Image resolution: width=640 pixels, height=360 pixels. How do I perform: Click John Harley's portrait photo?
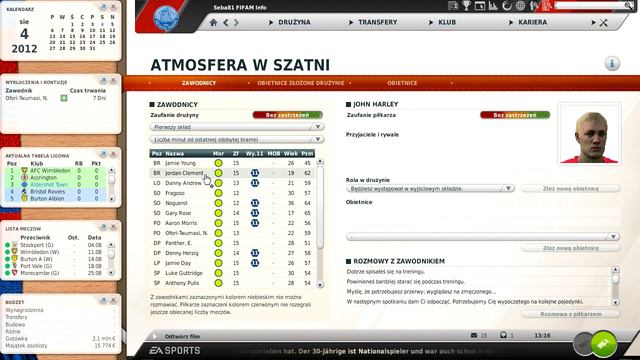tap(589, 133)
